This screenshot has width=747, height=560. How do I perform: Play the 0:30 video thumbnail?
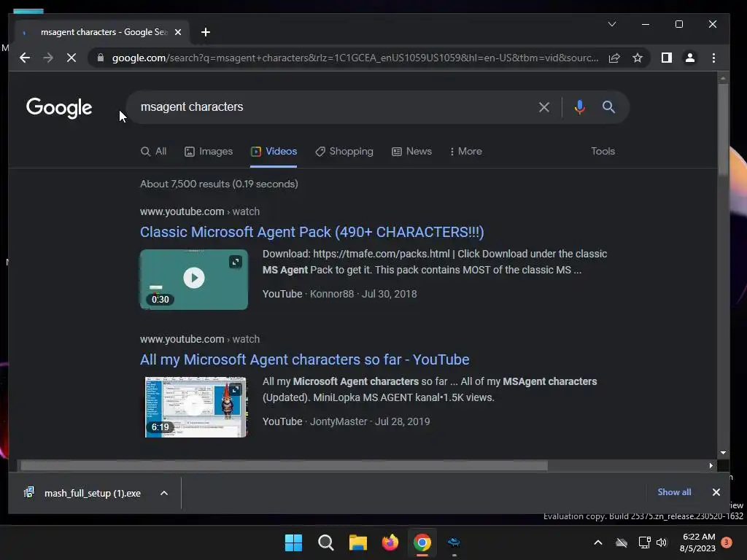click(x=194, y=279)
